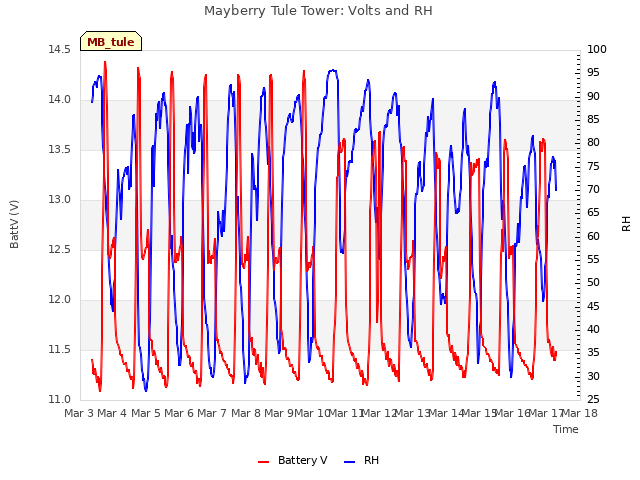This screenshot has height=480, width=640.
Task: Click the 11.0 left axis value
Action: pos(59,400)
